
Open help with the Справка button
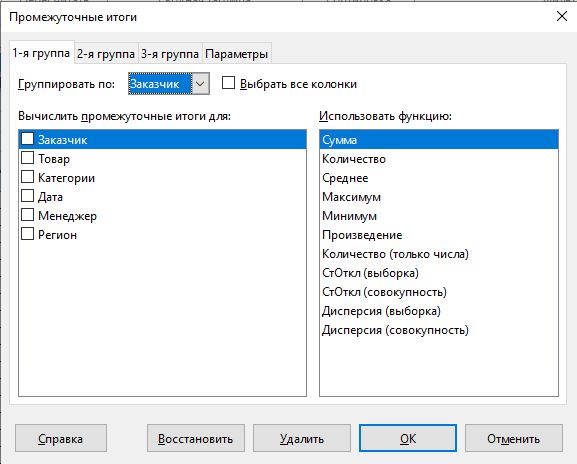click(61, 438)
